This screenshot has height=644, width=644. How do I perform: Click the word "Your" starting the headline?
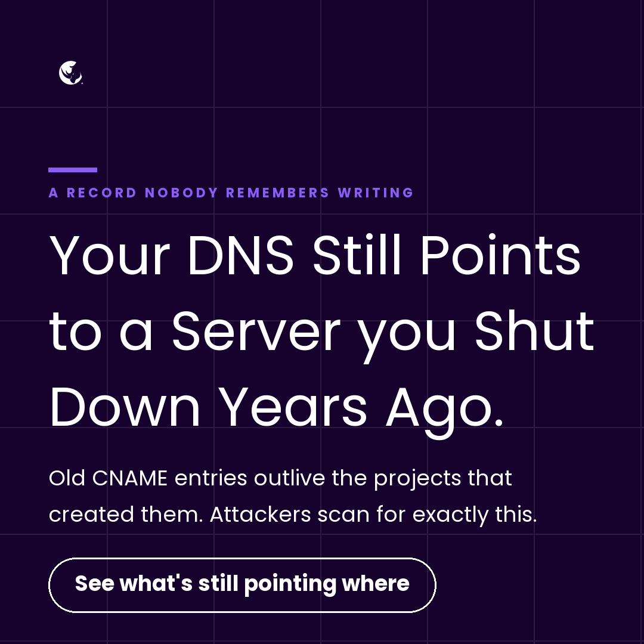(x=110, y=255)
